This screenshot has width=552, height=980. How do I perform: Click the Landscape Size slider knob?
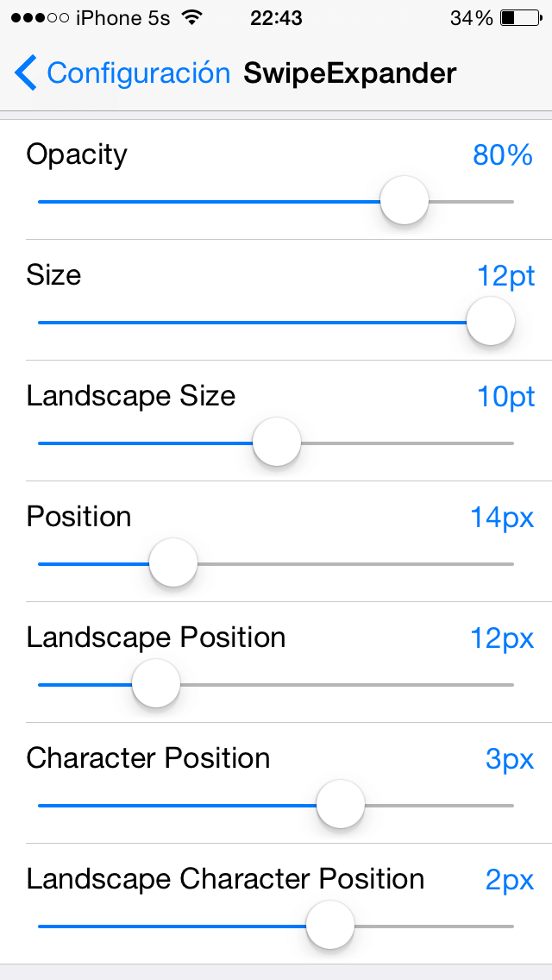point(277,443)
